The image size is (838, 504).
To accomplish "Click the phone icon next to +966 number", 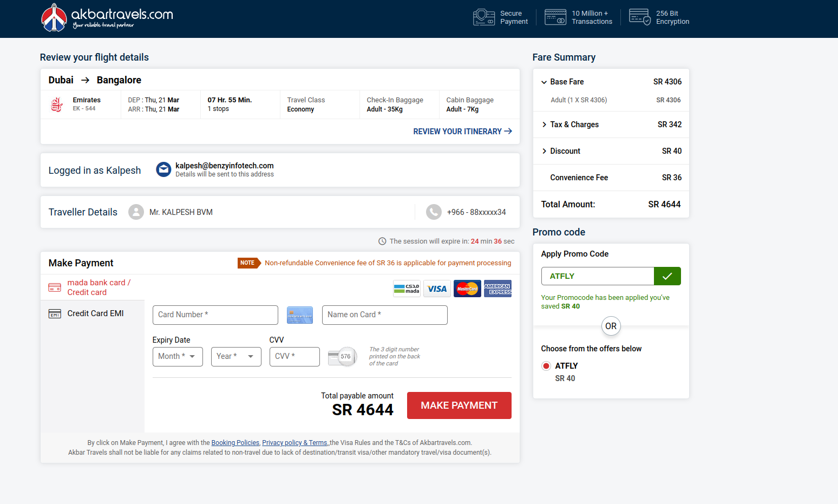I will tap(434, 212).
